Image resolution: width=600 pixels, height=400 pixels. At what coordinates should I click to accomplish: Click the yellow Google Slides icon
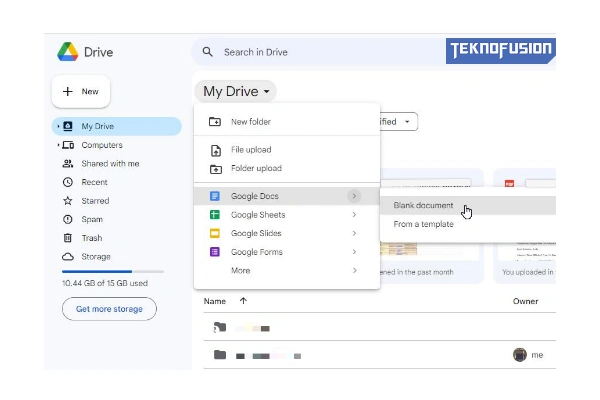click(x=215, y=233)
